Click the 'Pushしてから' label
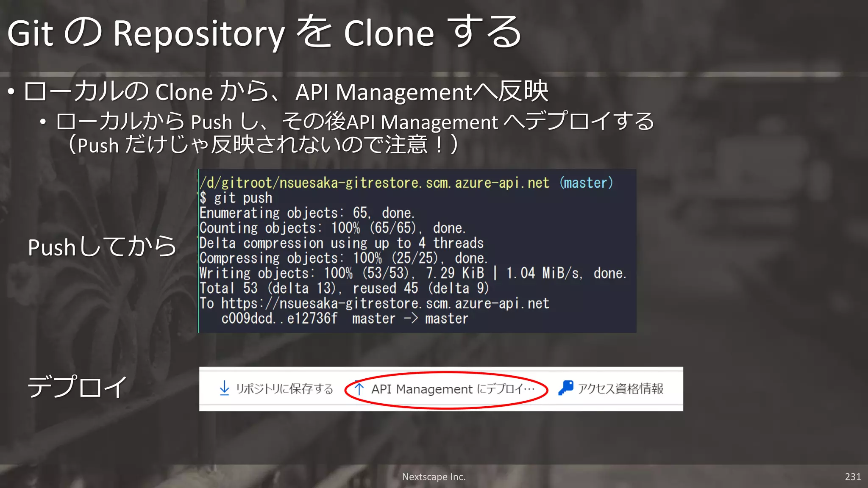Image resolution: width=868 pixels, height=488 pixels. point(102,247)
